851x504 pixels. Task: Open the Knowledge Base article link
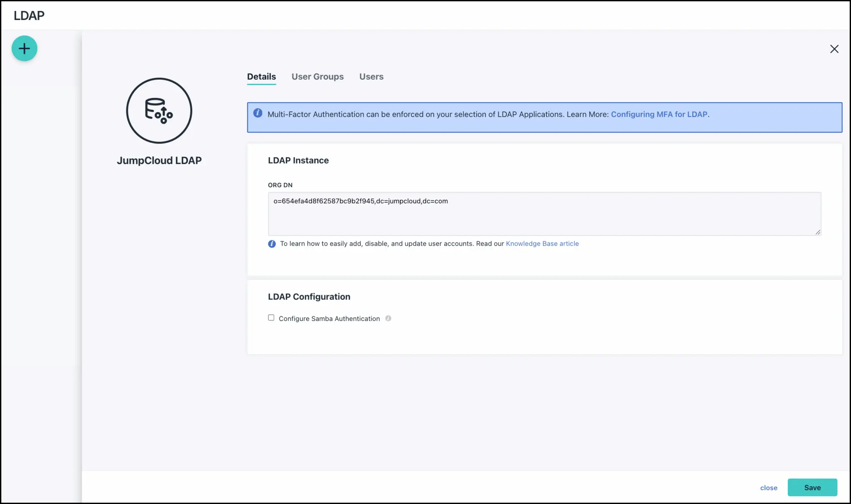click(542, 244)
